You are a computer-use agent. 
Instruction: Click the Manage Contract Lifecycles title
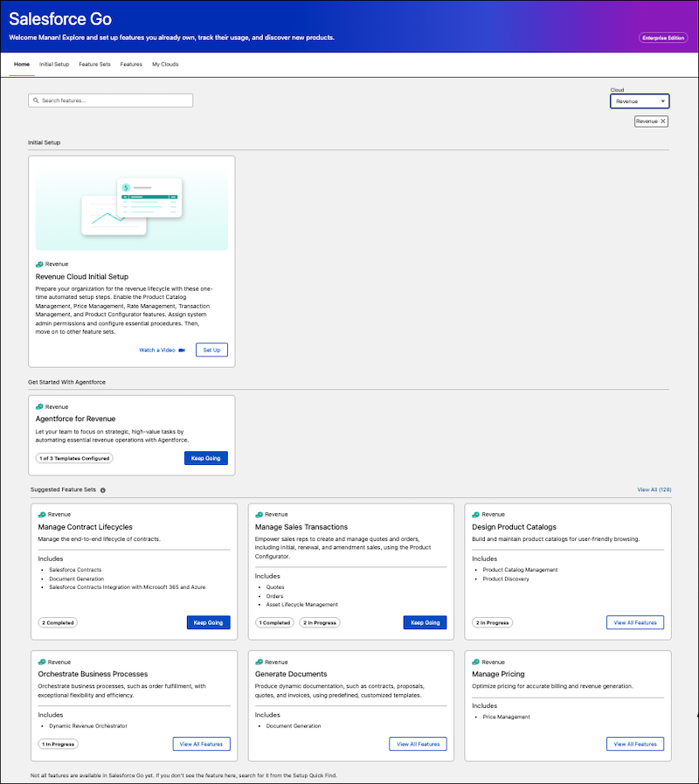(x=85, y=527)
